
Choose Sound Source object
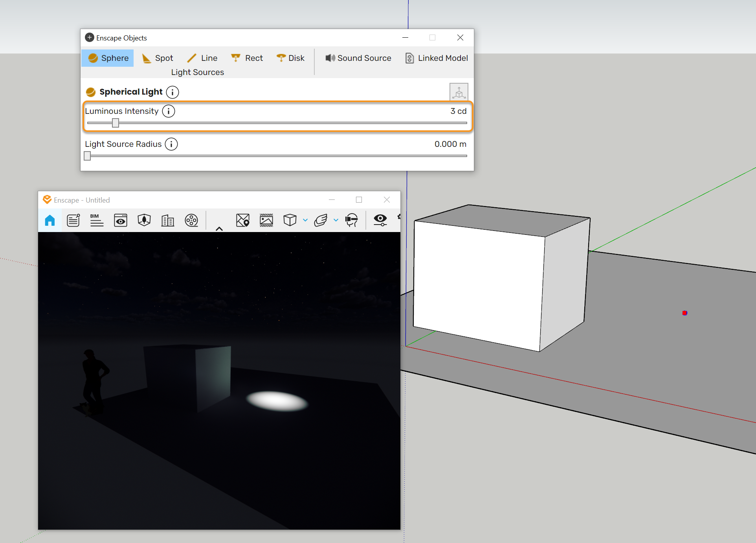pyautogui.click(x=358, y=58)
